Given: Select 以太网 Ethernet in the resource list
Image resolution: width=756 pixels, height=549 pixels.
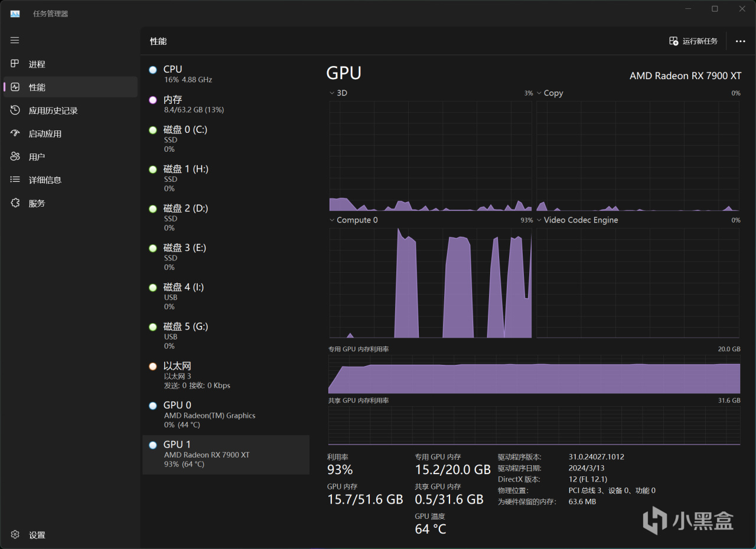Looking at the screenshot, I should 226,375.
